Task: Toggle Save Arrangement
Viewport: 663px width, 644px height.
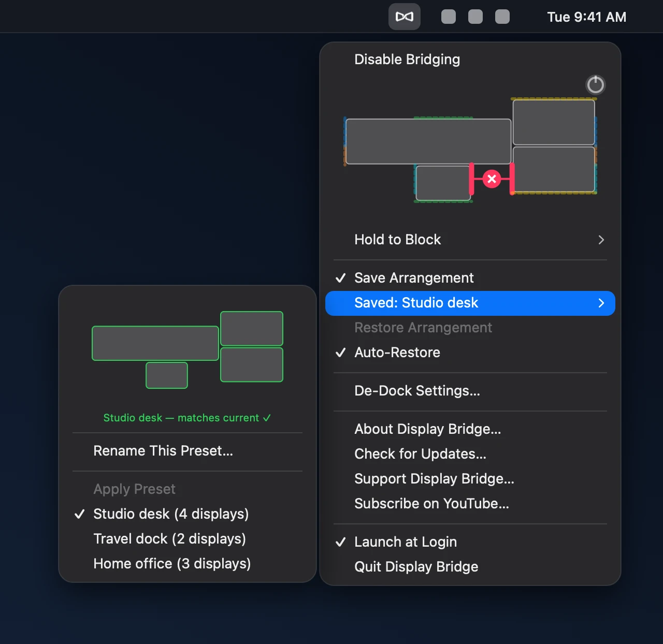Action: (x=470, y=278)
